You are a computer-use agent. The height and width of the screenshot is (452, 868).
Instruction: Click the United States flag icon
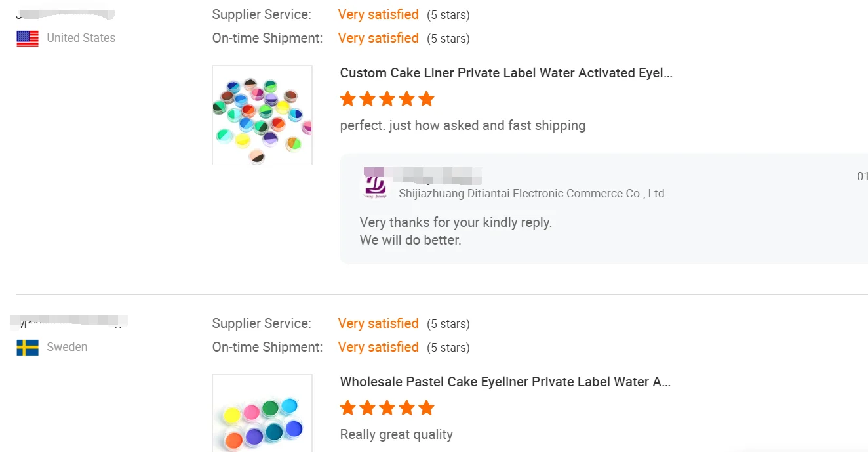28,39
